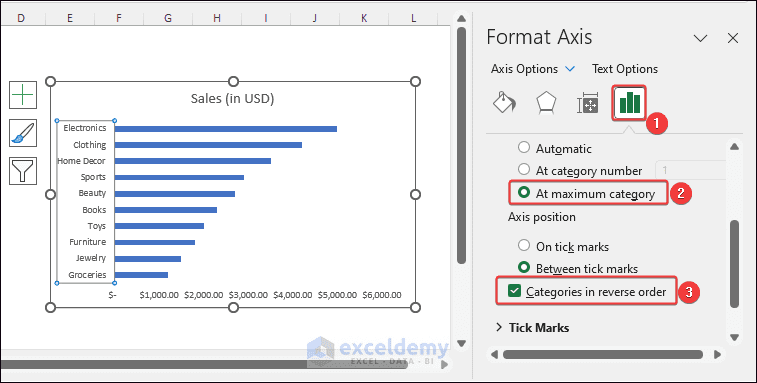
Task: Select column I header
Action: click(266, 18)
